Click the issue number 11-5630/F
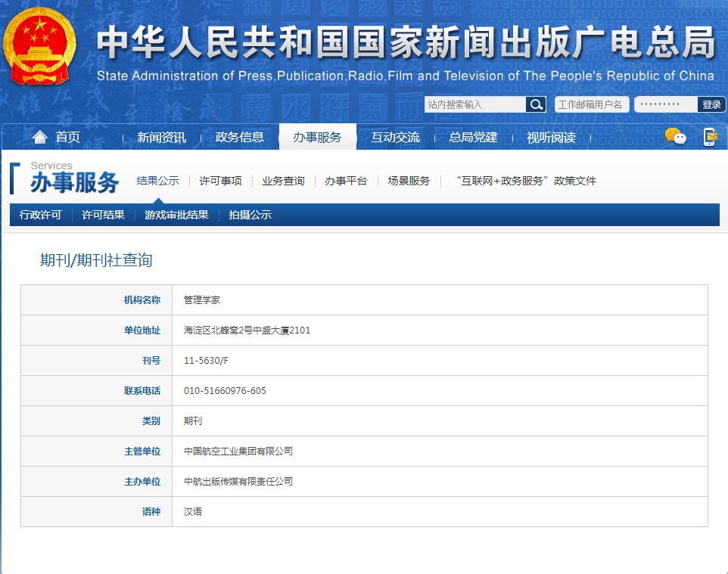 coord(206,361)
